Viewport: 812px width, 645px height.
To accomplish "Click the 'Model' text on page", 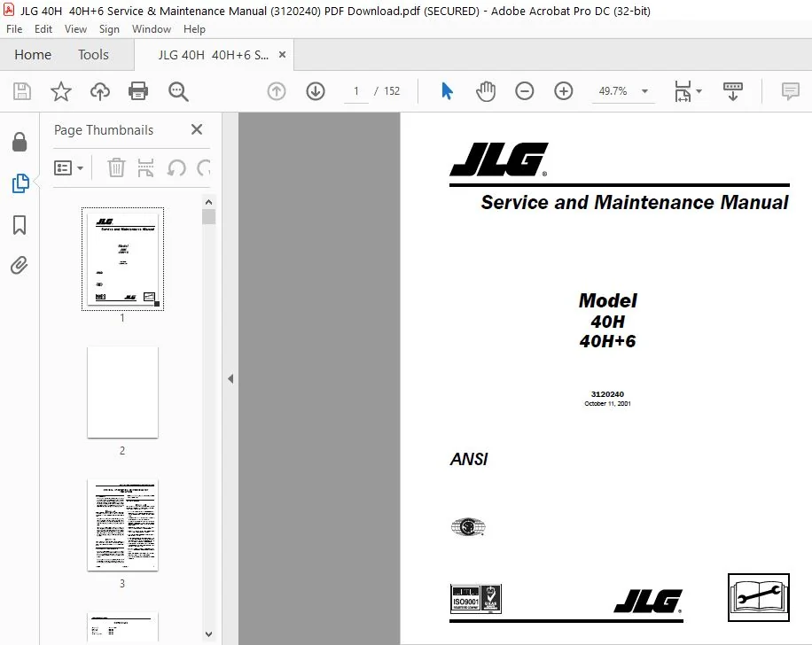I will point(608,300).
